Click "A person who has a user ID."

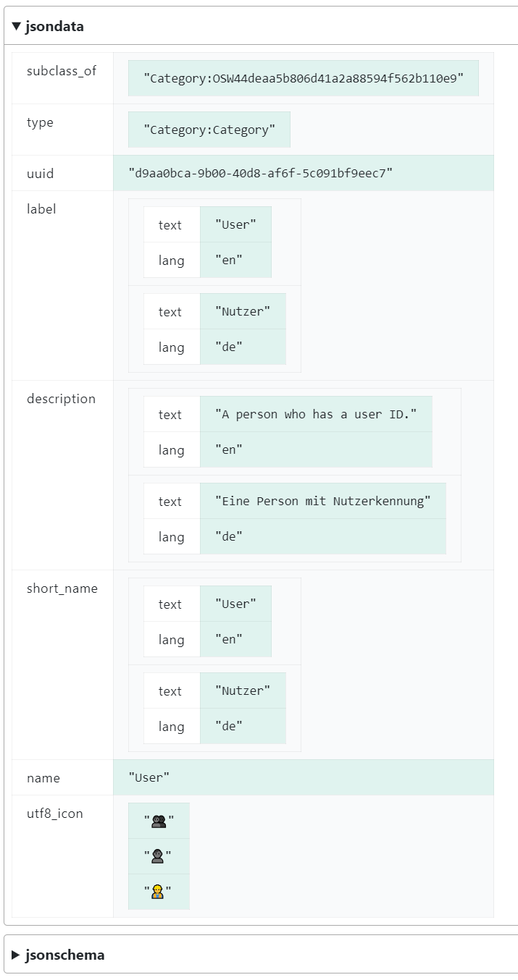(x=316, y=415)
